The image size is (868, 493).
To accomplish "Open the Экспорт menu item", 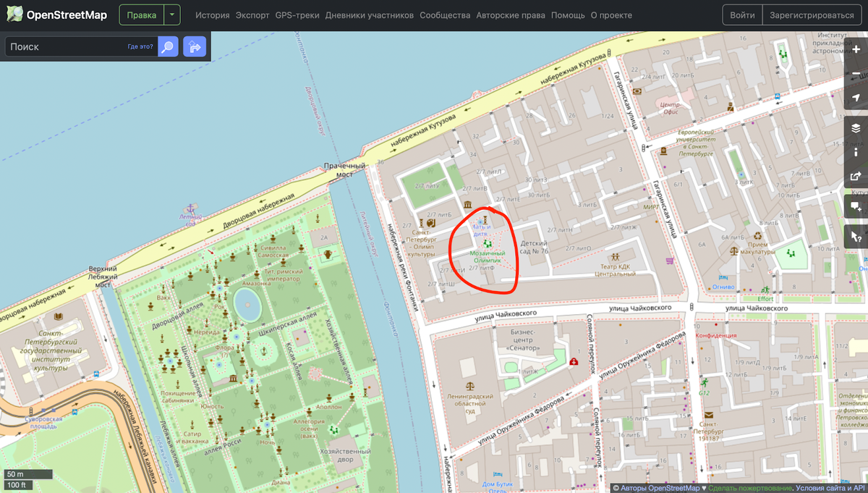I will pyautogui.click(x=252, y=15).
